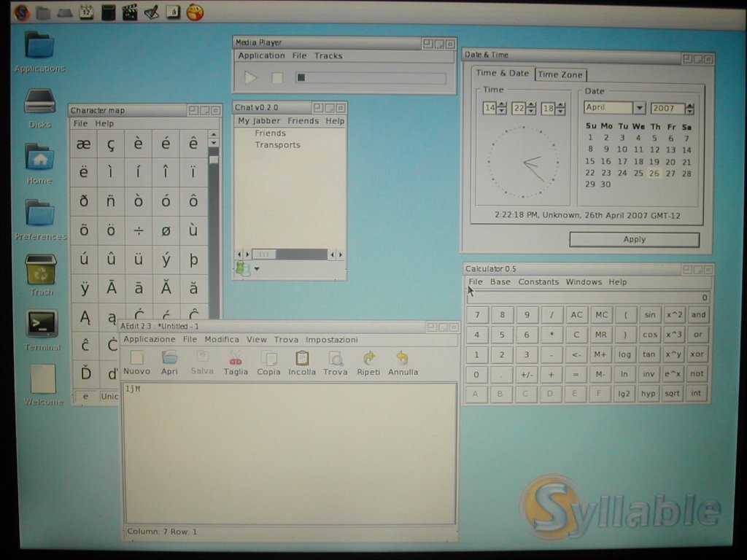
Task: Click the Trova search icon in AEdit
Action: pyautogui.click(x=336, y=358)
